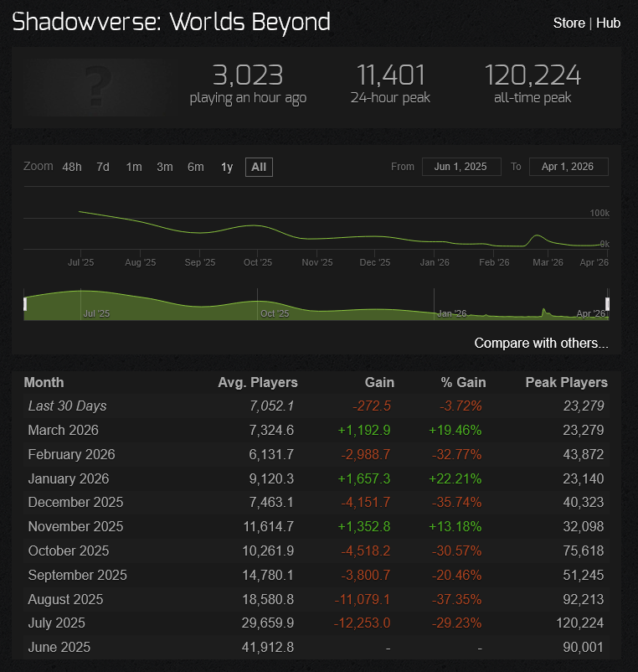Click the right navigator range handle
This screenshot has width=638, height=672.
click(607, 304)
